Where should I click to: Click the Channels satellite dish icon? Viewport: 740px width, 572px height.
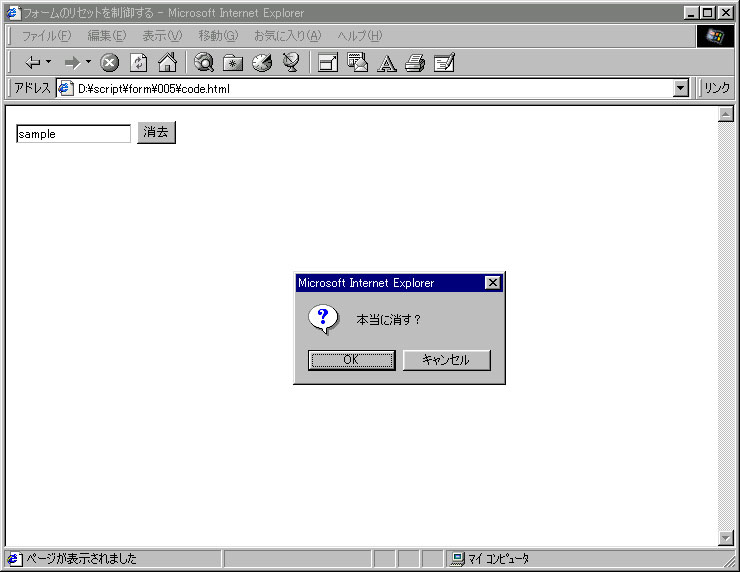point(291,62)
